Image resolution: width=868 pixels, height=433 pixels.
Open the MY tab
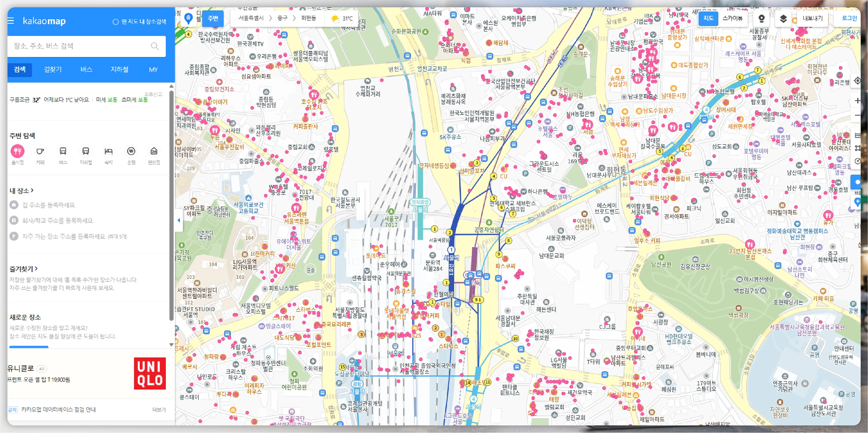coord(153,70)
